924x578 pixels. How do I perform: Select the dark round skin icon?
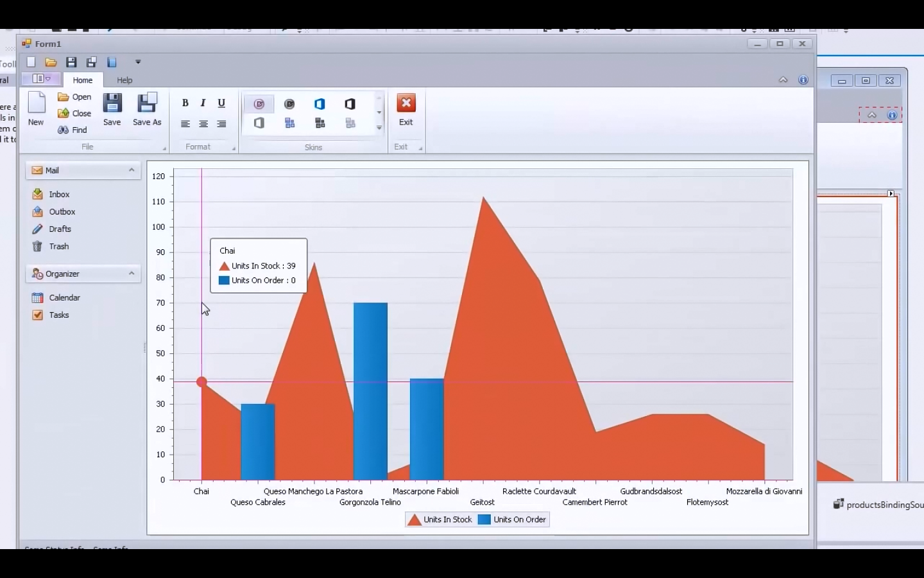(x=289, y=104)
